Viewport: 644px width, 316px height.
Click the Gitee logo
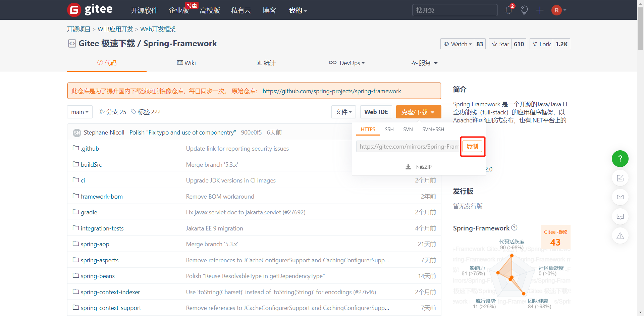(90, 10)
